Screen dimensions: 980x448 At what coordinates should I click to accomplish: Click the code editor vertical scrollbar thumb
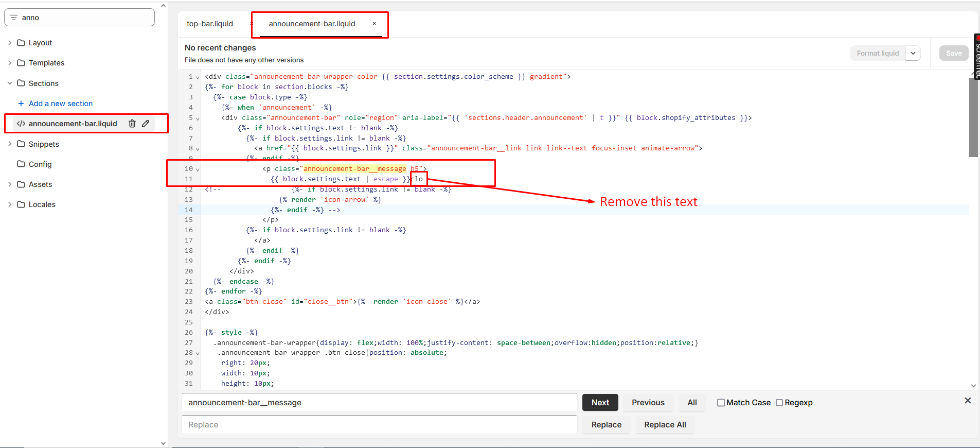[973, 117]
